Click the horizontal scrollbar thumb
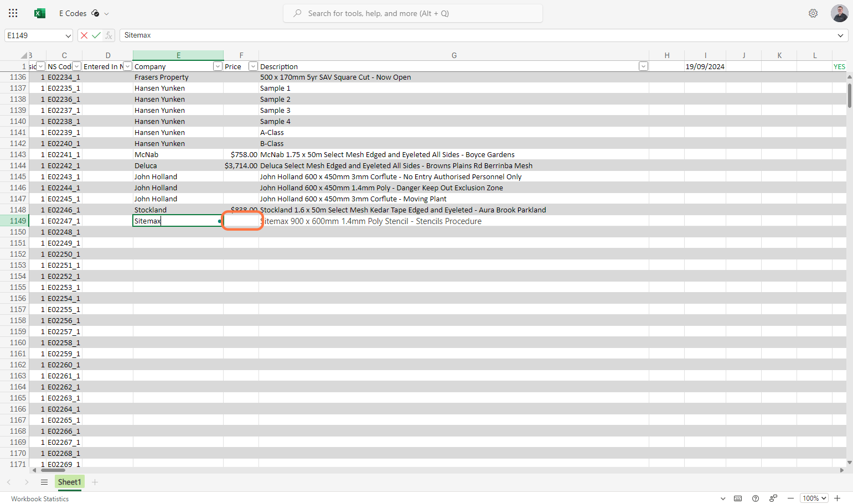 click(53, 470)
